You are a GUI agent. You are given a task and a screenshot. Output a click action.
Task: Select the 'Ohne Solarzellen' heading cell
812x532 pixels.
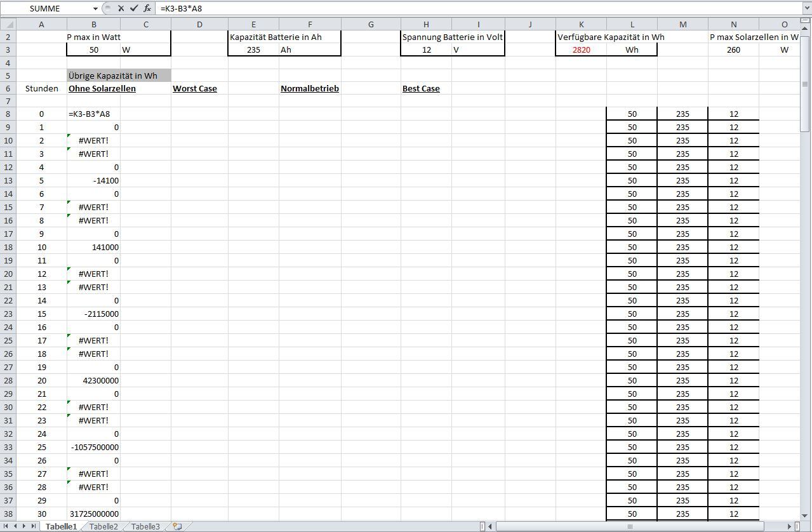coord(93,88)
